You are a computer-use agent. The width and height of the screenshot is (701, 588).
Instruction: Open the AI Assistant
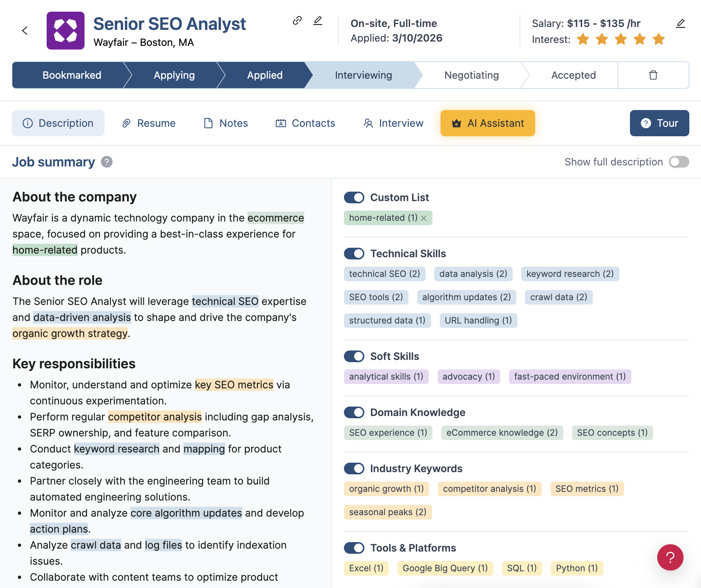[487, 123]
